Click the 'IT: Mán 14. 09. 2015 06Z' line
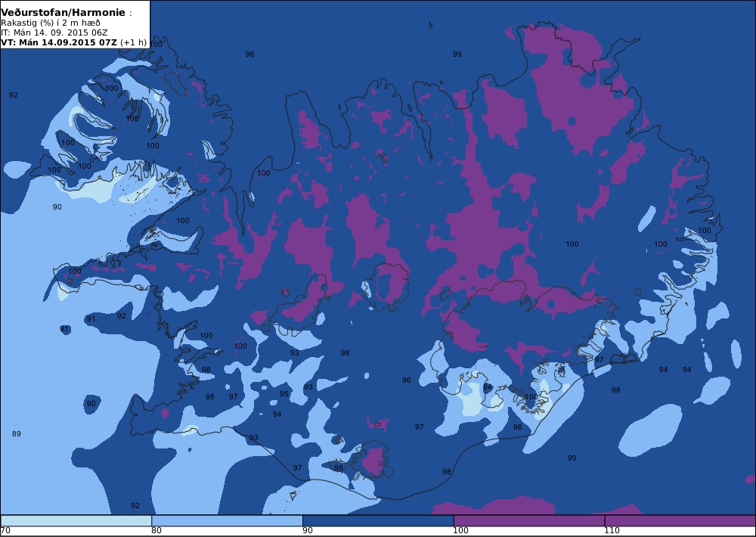Viewport: 756px width, 537px height. (54, 33)
